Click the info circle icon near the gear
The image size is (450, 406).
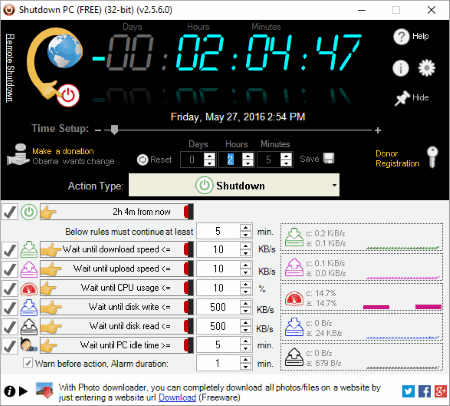click(x=400, y=68)
